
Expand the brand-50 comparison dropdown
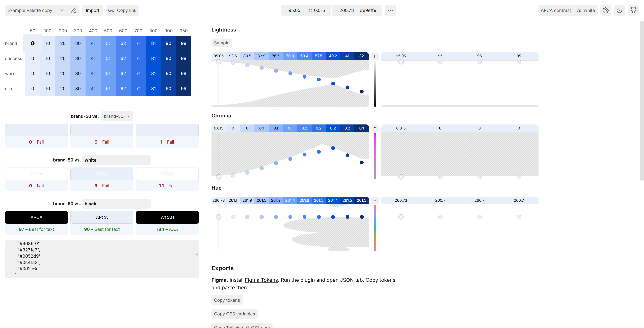[x=117, y=116]
